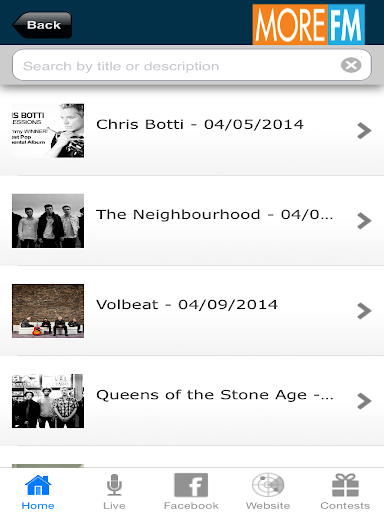Screen dimensions: 384x512
Task: Focus the search by title field
Action: (x=192, y=65)
